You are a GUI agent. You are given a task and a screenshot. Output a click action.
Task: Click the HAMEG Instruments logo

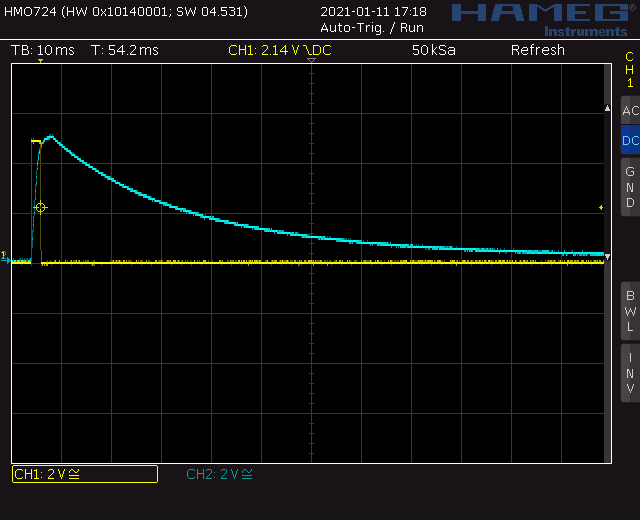pos(542,18)
